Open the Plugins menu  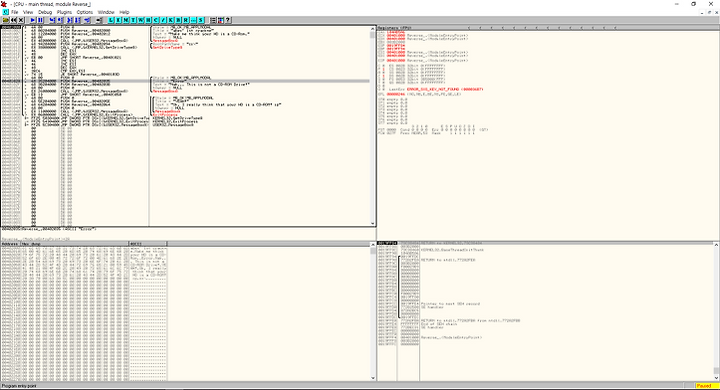coord(64,12)
